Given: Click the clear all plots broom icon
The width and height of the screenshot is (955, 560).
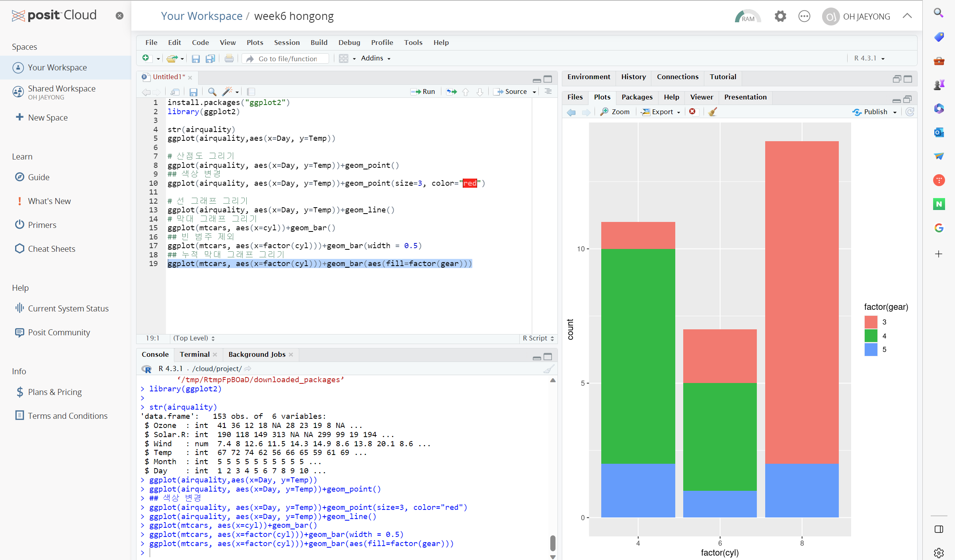Looking at the screenshot, I should coord(713,112).
